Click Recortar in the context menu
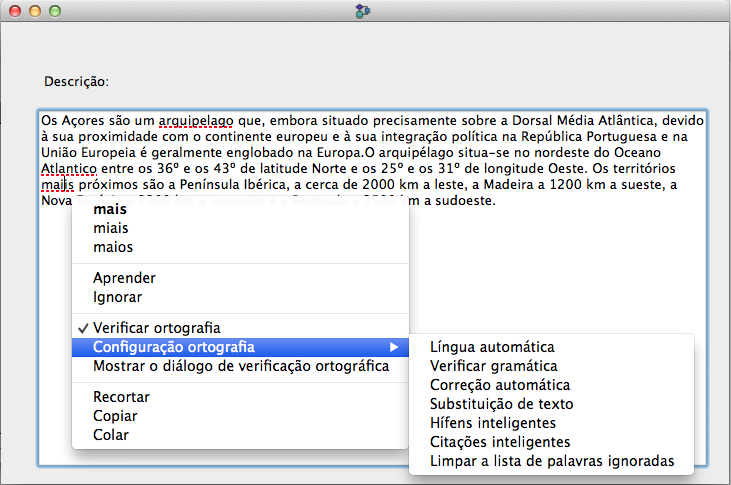 pyautogui.click(x=121, y=397)
